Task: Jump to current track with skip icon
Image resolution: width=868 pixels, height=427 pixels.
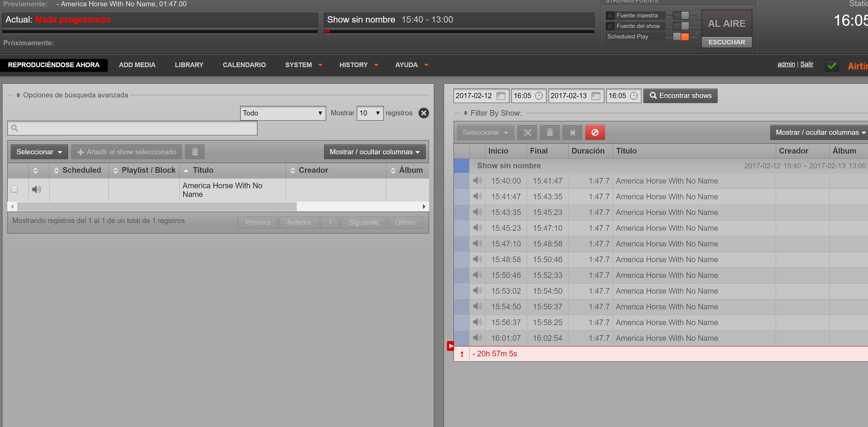Action: coord(572,132)
